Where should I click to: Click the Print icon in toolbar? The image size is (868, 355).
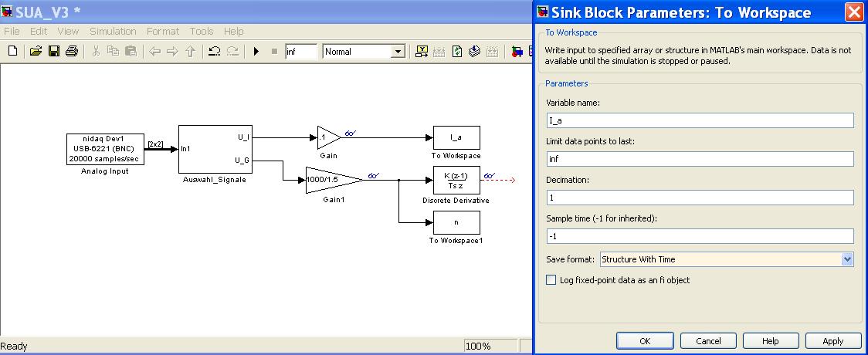[72, 52]
